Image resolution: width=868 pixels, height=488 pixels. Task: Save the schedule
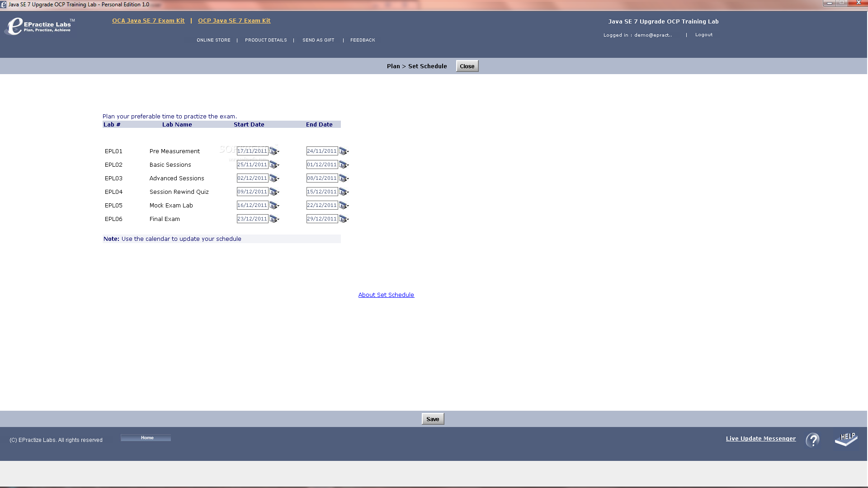pyautogui.click(x=433, y=419)
